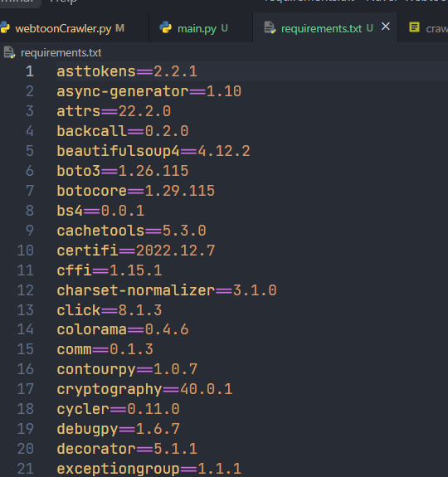Select the requirements.txt tab
448x477 pixels.
click(x=321, y=28)
